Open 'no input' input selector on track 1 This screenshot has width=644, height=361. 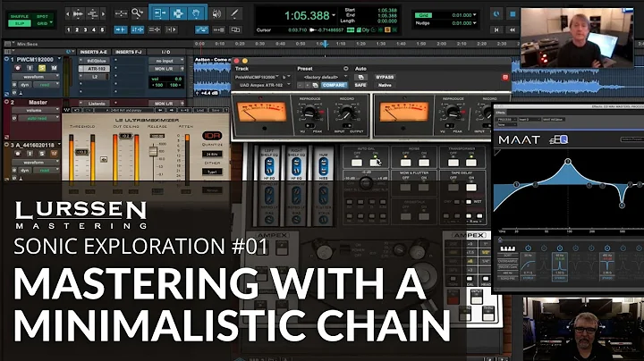click(x=166, y=61)
